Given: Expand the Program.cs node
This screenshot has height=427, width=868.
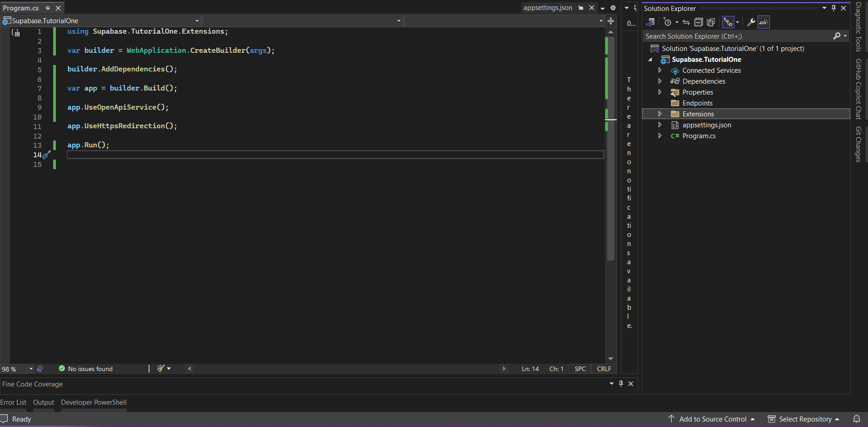Looking at the screenshot, I should (660, 136).
